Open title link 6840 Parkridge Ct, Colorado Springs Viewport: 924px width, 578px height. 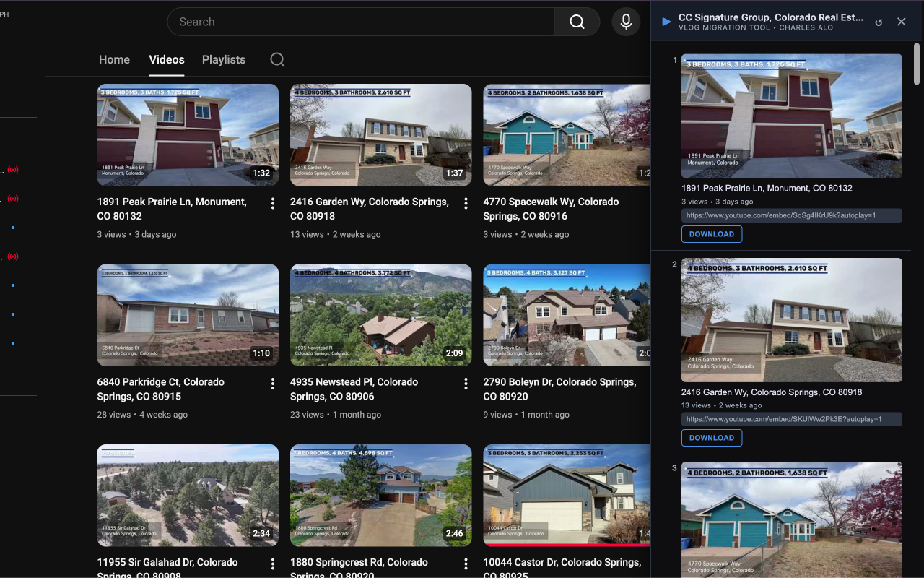coord(161,389)
